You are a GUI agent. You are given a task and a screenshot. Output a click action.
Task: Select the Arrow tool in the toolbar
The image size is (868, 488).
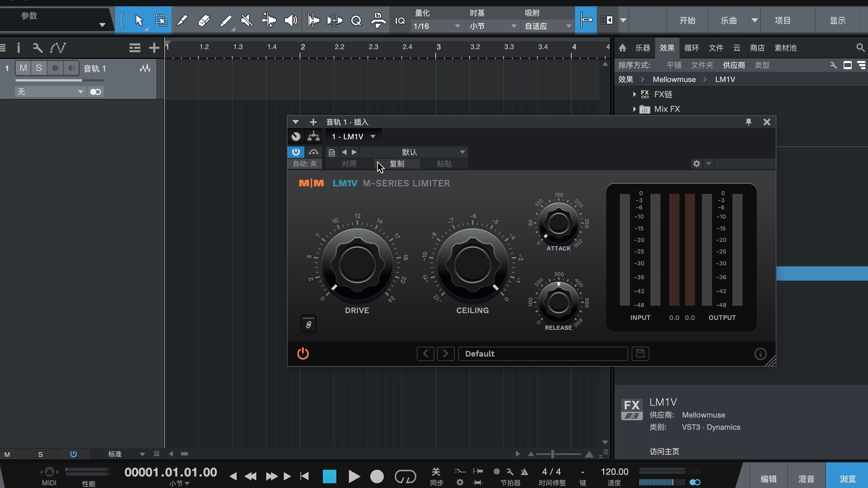point(139,20)
